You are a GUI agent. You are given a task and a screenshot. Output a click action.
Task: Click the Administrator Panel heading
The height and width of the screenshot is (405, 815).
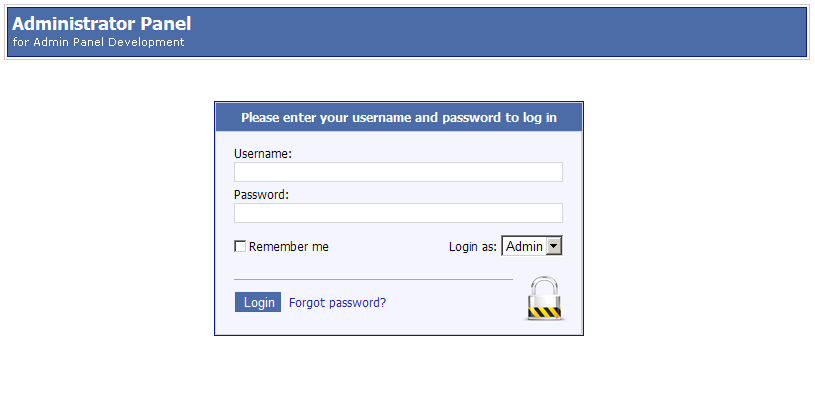coord(102,23)
